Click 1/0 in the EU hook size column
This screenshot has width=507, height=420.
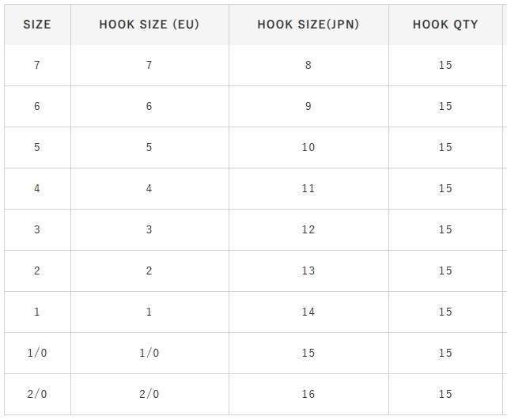(149, 353)
